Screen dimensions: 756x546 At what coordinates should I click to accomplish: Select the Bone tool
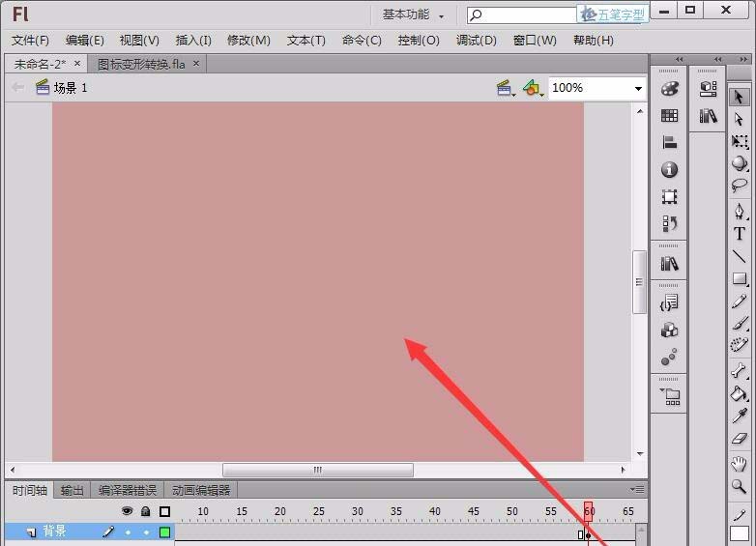[x=740, y=370]
